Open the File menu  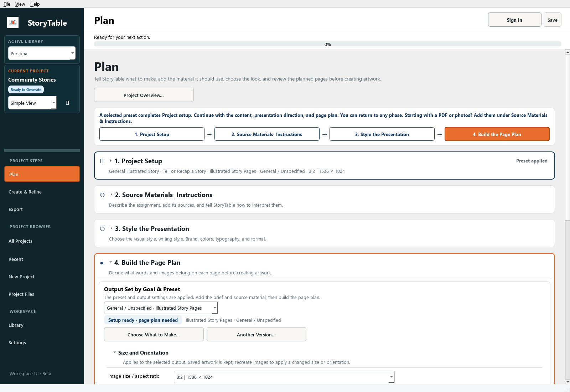coord(7,4)
